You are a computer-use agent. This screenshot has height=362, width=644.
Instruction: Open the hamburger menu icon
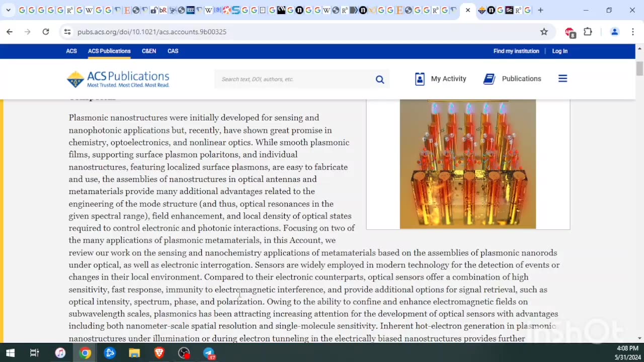click(x=562, y=78)
